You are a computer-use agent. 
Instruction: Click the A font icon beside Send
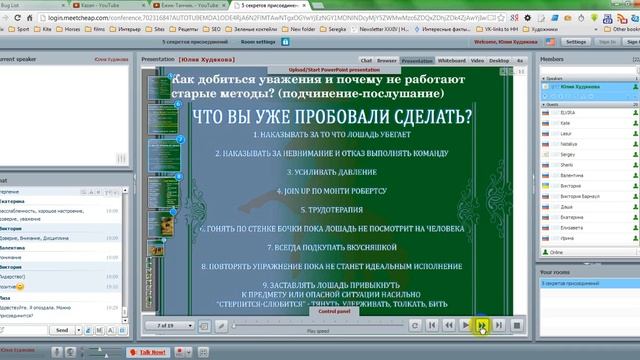pyautogui.click(x=111, y=330)
